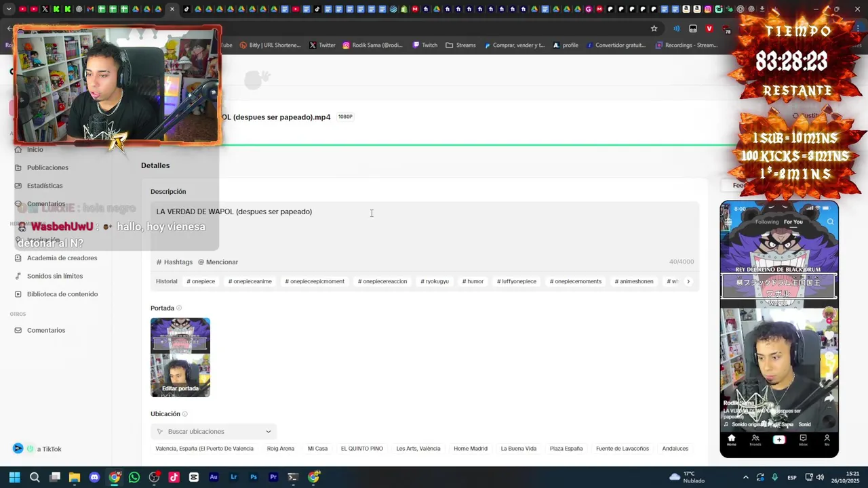Click the TikTok link near sidebar bottom
The image size is (868, 488).
pyautogui.click(x=49, y=449)
